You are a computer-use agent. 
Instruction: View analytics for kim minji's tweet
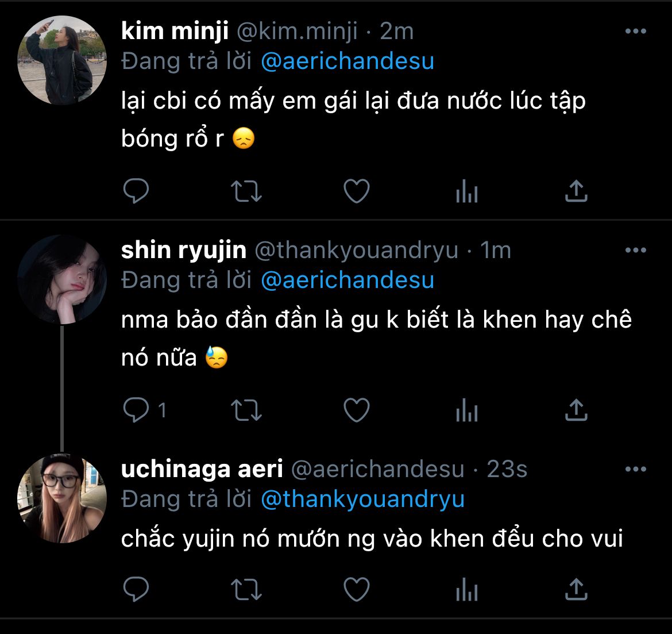(x=466, y=191)
